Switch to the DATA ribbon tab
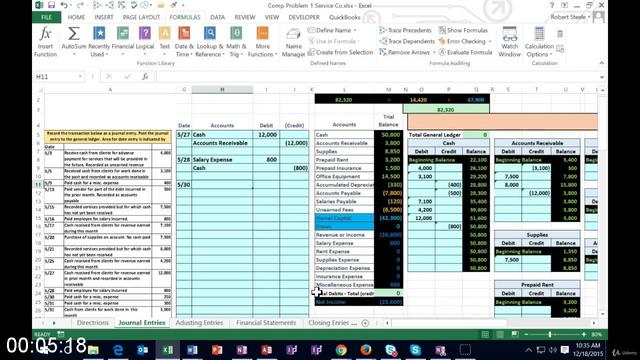The image size is (640, 360). pyautogui.click(x=217, y=17)
